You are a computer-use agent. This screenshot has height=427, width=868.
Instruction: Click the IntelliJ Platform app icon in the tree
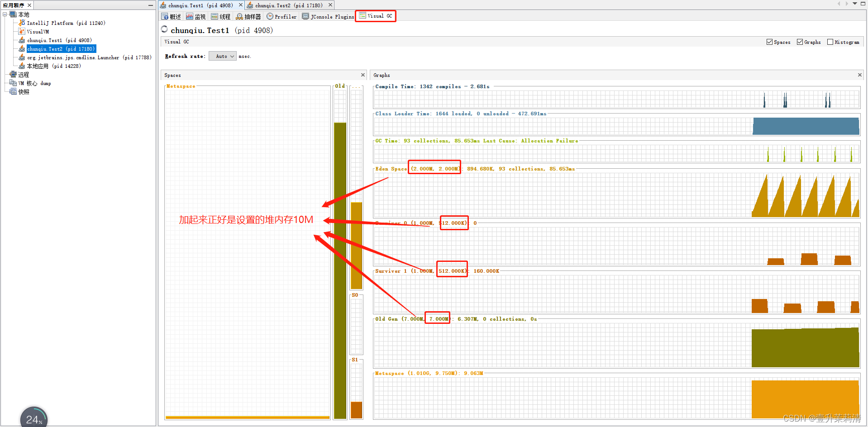pyautogui.click(x=22, y=23)
